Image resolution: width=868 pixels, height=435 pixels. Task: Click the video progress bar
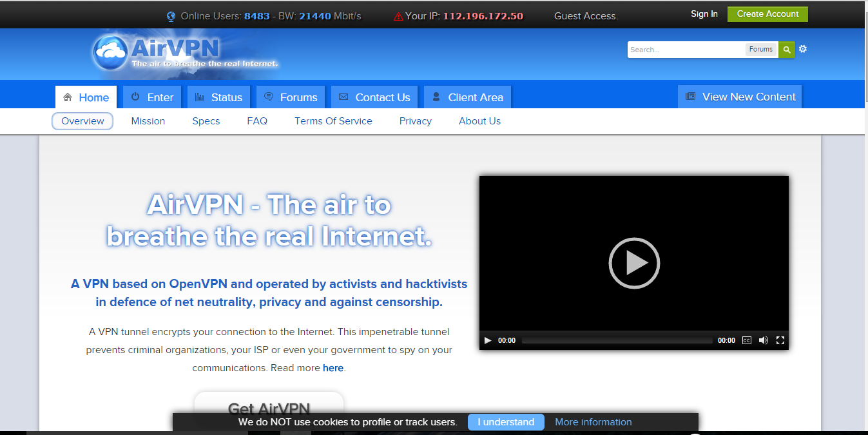pyautogui.click(x=617, y=340)
